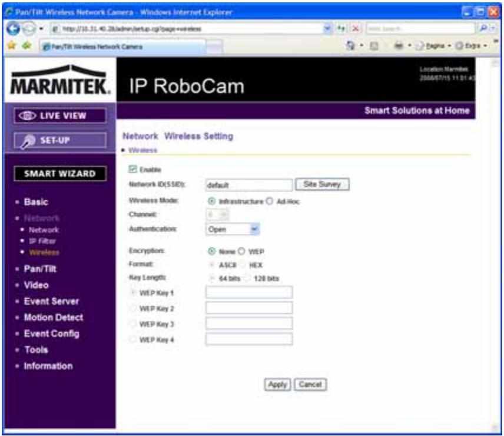Open the Tools (Extra) toolbar menu
The height and width of the screenshot is (436, 504).
click(x=471, y=46)
